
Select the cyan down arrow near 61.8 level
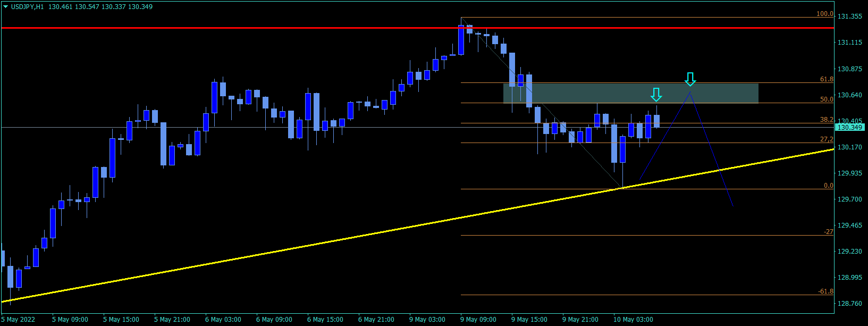pyautogui.click(x=690, y=79)
